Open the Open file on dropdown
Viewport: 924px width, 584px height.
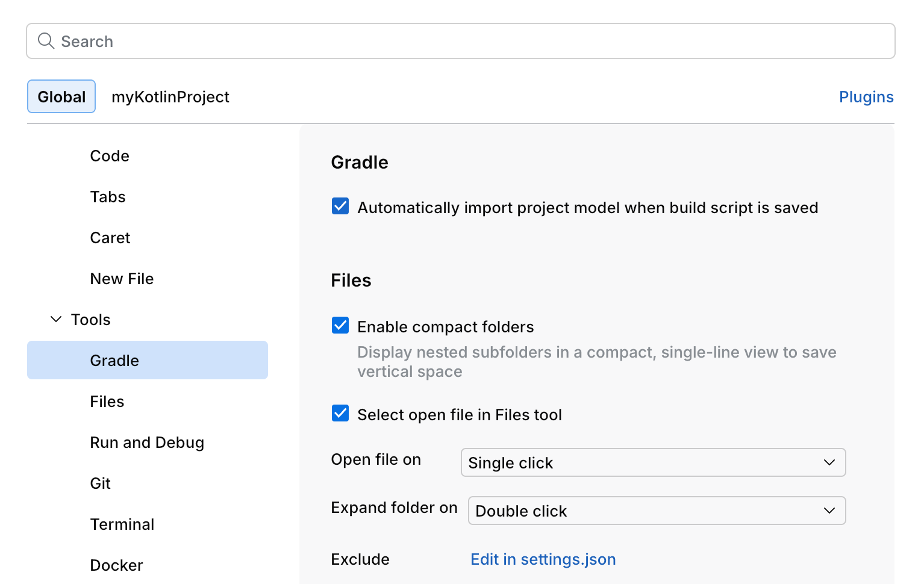click(653, 462)
